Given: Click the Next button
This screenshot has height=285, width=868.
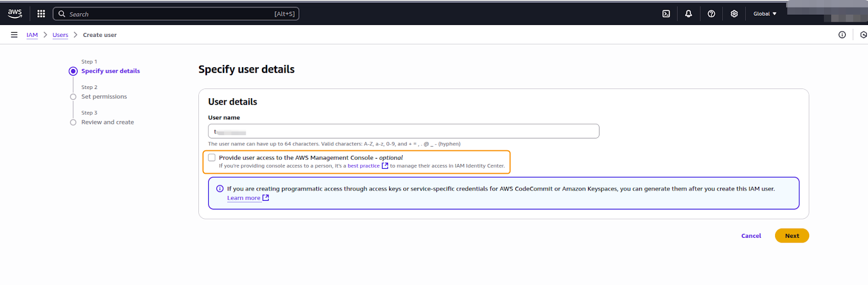Looking at the screenshot, I should click(x=791, y=236).
